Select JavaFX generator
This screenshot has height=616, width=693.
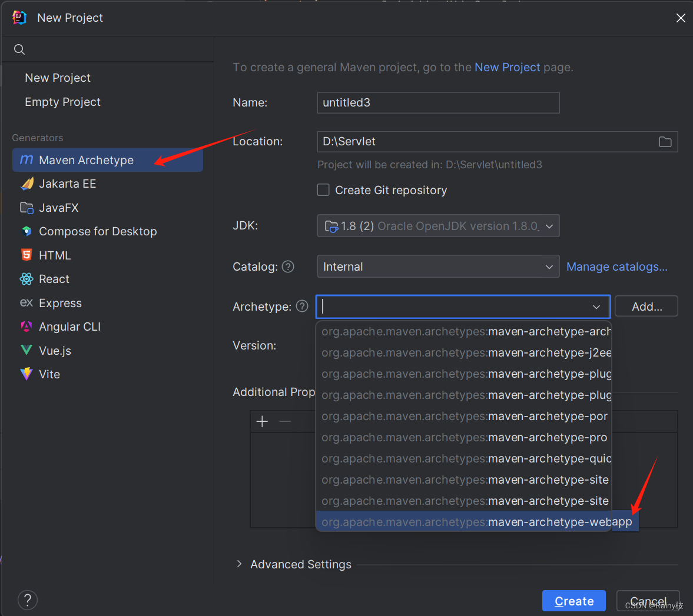click(108, 208)
